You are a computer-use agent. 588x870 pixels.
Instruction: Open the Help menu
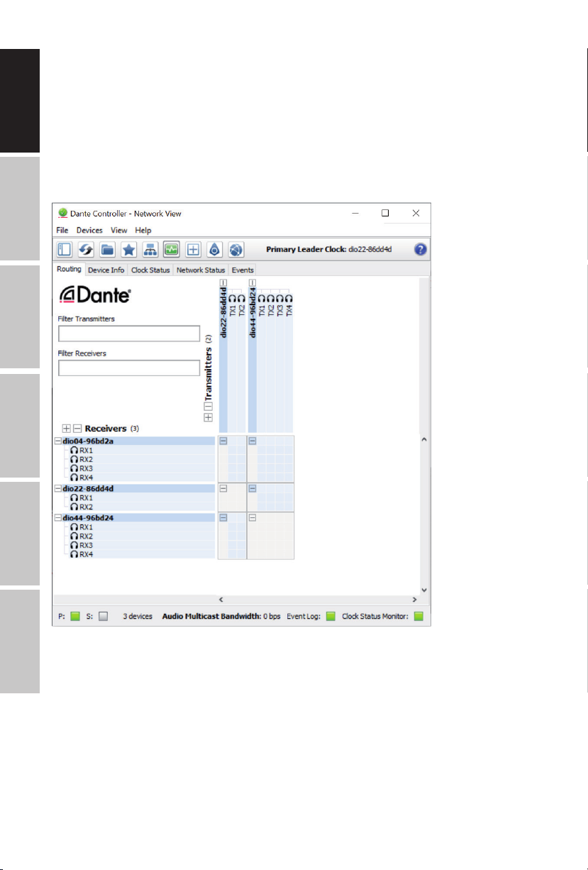(143, 231)
